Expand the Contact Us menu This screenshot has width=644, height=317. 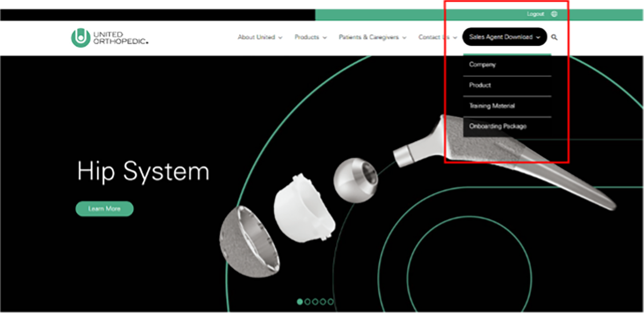tap(437, 38)
